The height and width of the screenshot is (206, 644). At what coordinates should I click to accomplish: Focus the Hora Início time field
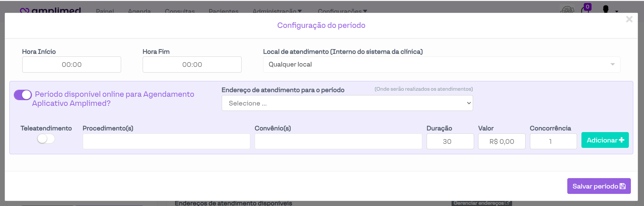72,65
